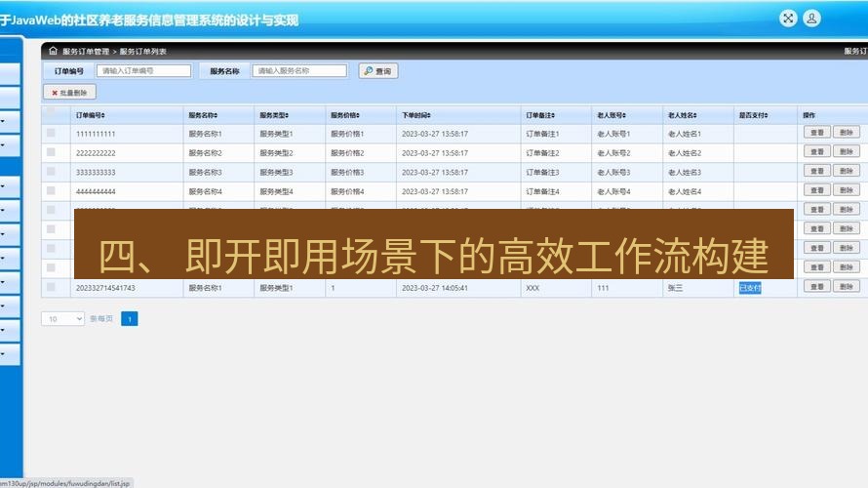Sort by the 服务类型 column header
868x488 pixels.
[274, 115]
